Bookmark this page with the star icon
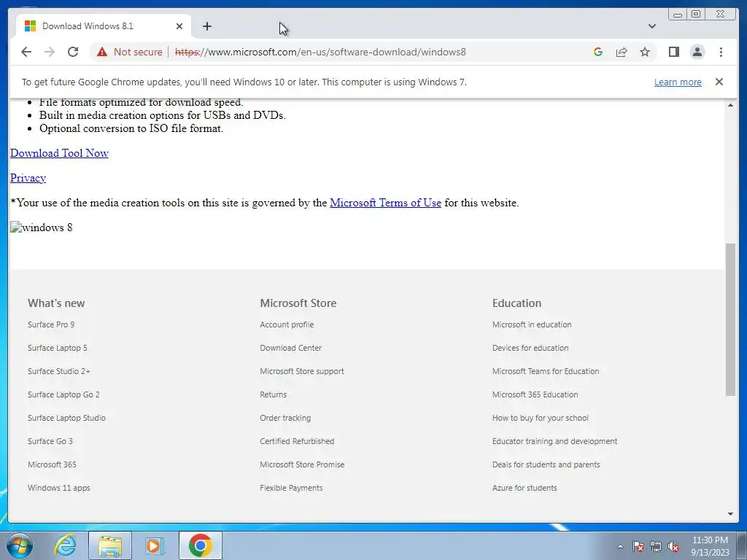 point(645,52)
